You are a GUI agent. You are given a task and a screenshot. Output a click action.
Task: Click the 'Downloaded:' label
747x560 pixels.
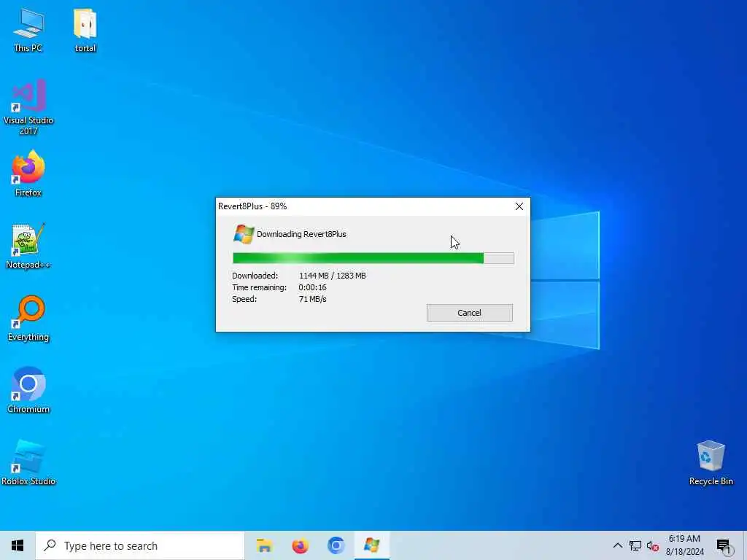255,276
